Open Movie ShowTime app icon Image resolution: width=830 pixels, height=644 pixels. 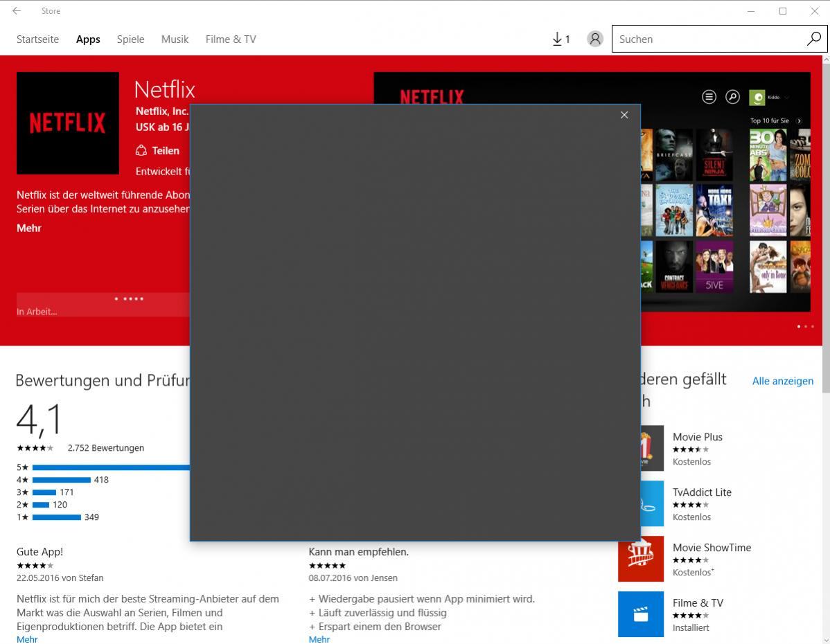640,559
